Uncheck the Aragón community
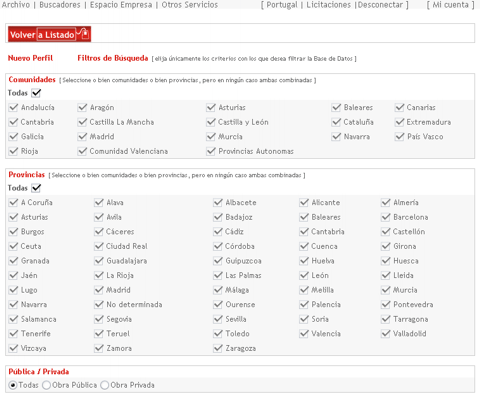The height and width of the screenshot is (396, 480). tap(82, 107)
